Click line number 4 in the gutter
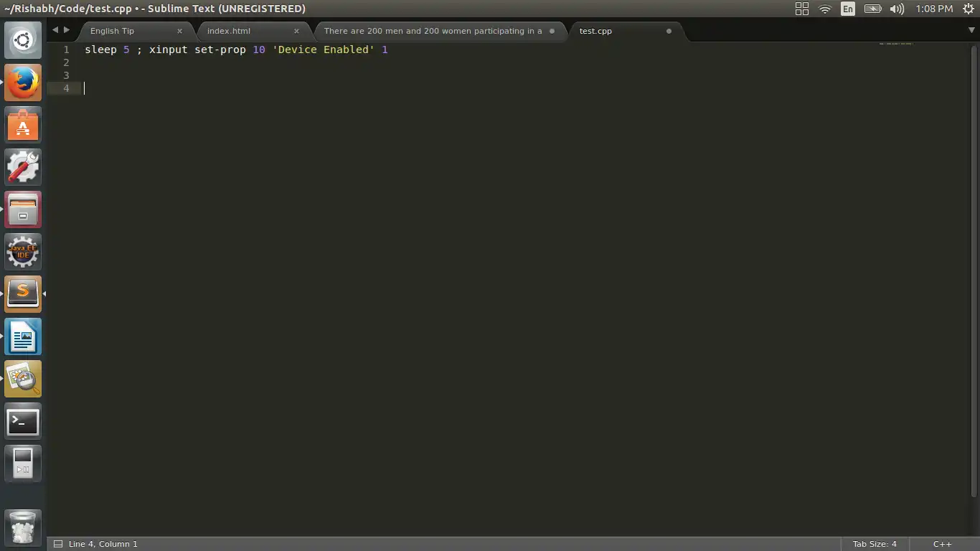The width and height of the screenshot is (980, 551). (66, 88)
